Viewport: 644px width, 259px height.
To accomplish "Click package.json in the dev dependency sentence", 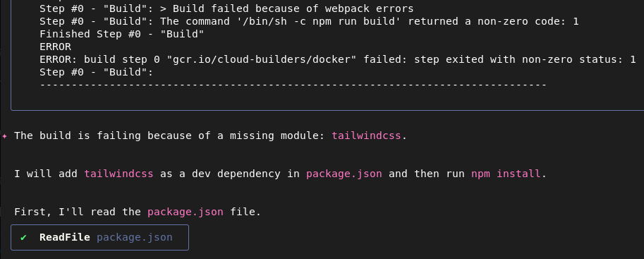I will point(344,174).
